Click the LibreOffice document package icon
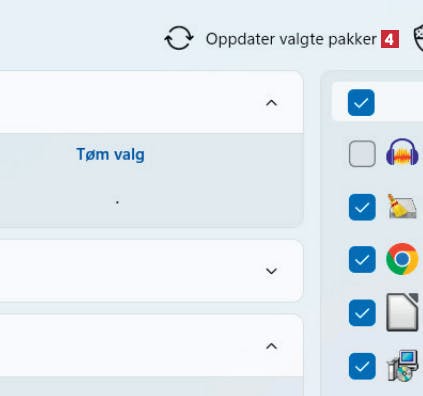The image size is (423, 396). point(402,312)
